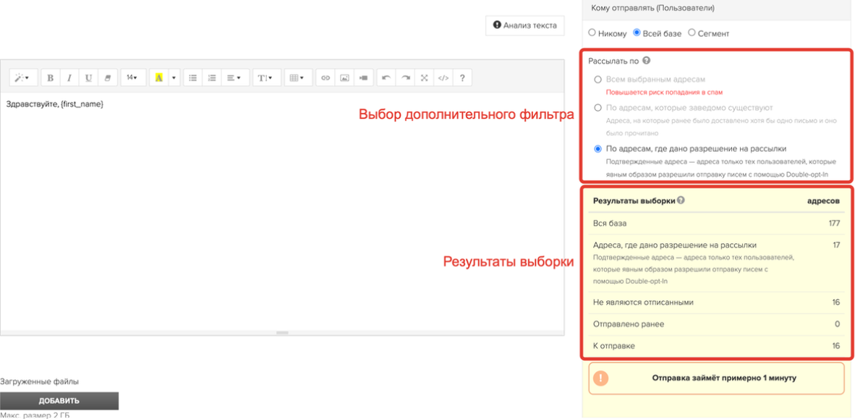Switch to code view
The image size is (868, 419).
(x=443, y=78)
